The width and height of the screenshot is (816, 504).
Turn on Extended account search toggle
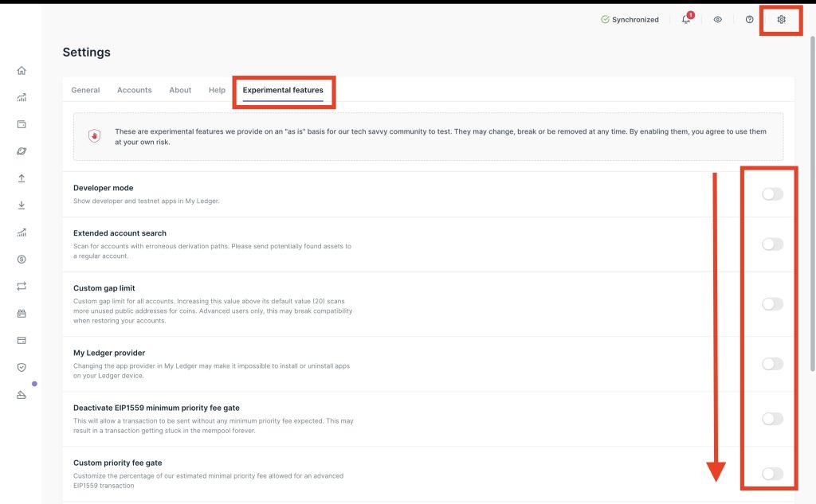tap(772, 244)
